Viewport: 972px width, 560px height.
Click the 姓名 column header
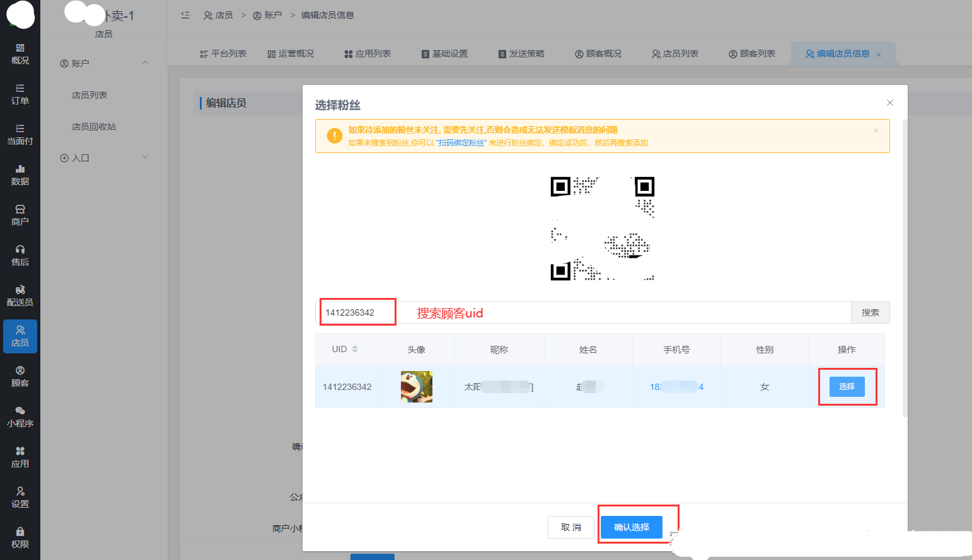point(588,350)
